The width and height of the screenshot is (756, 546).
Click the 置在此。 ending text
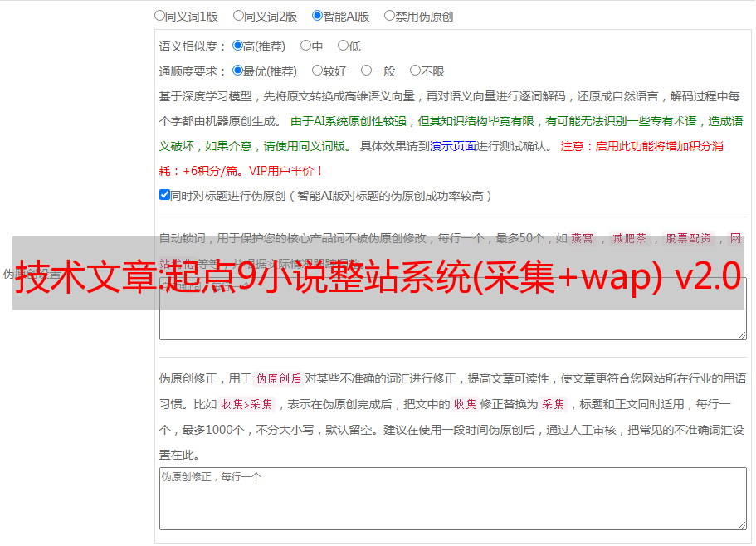[x=179, y=455]
